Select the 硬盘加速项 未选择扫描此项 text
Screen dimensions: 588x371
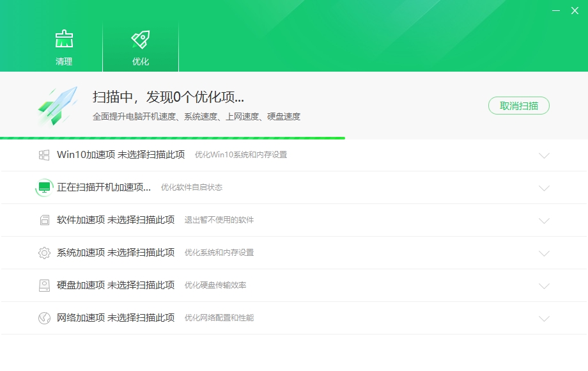(x=116, y=285)
